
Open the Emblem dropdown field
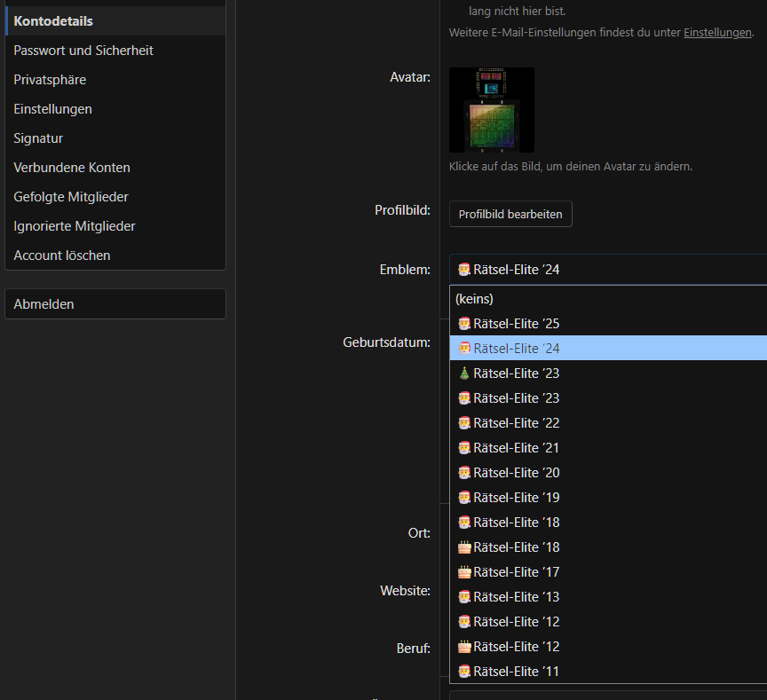(x=608, y=270)
